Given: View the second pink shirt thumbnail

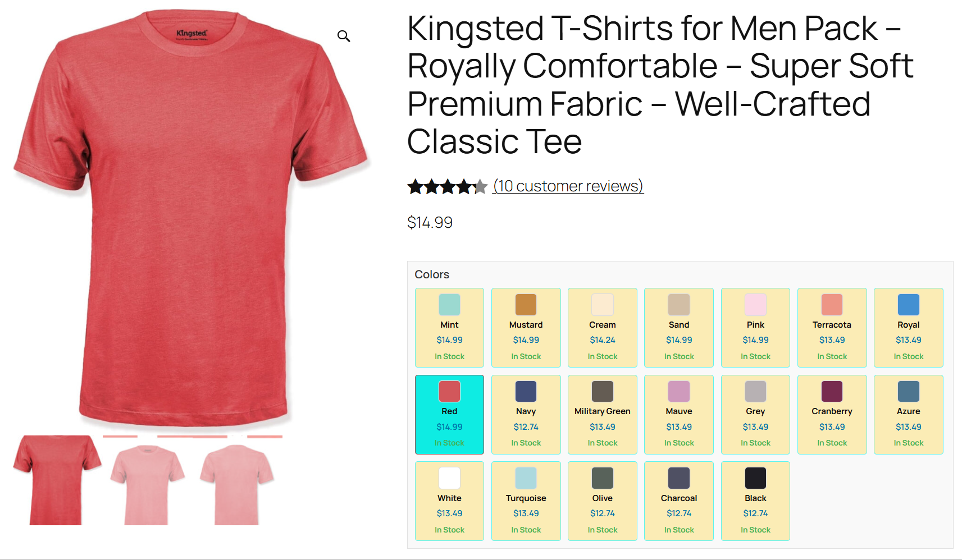Looking at the screenshot, I should point(147,483).
